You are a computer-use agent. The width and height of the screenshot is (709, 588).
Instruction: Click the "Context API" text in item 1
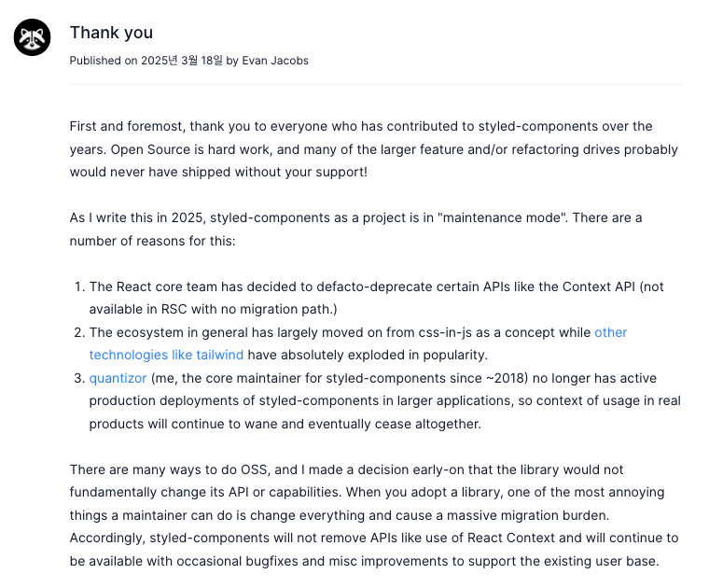(599, 287)
